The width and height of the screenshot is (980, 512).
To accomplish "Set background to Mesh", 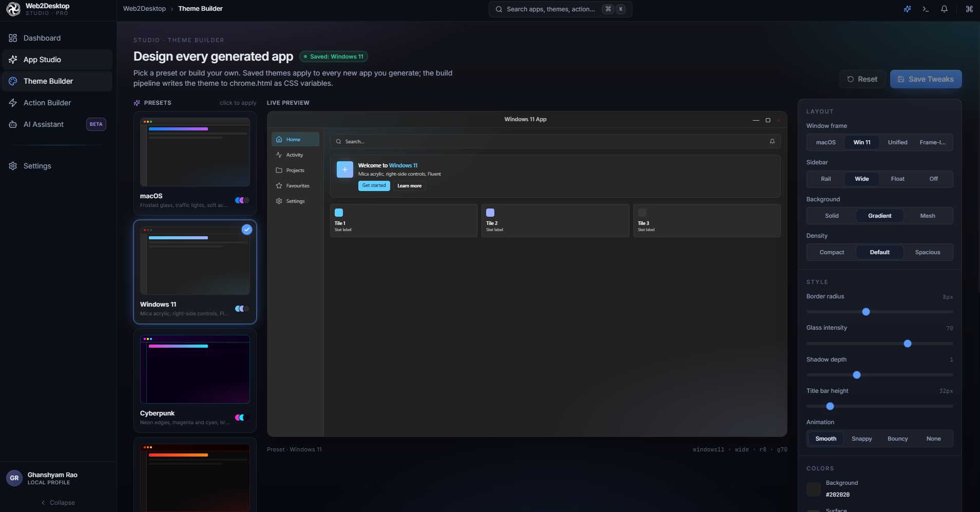I will click(x=928, y=216).
